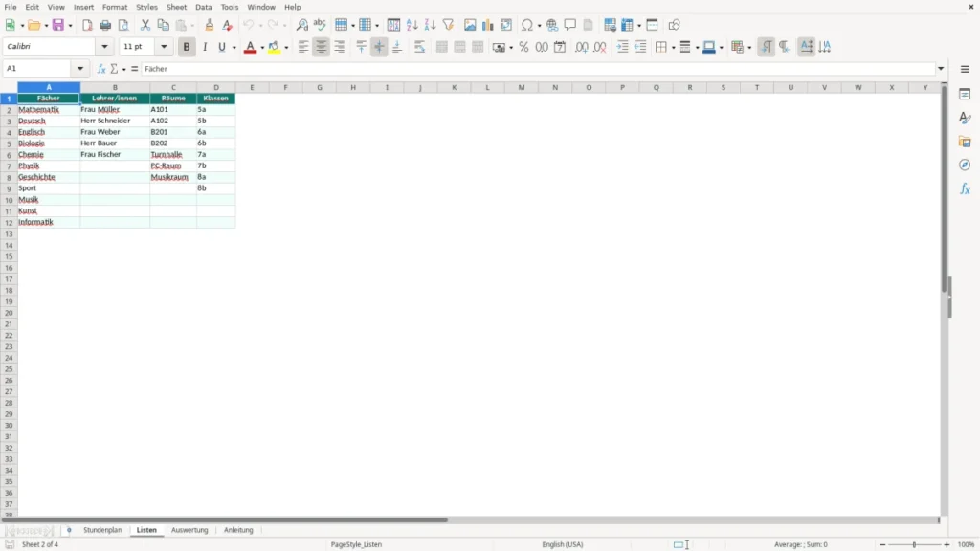This screenshot has height=551, width=980.
Task: Click the zoom in plus button
Action: tap(947, 544)
